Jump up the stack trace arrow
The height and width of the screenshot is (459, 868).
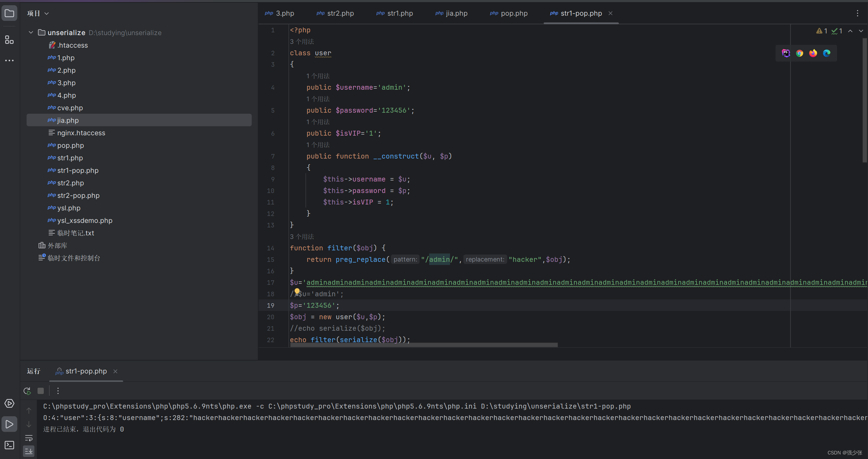[29, 410]
